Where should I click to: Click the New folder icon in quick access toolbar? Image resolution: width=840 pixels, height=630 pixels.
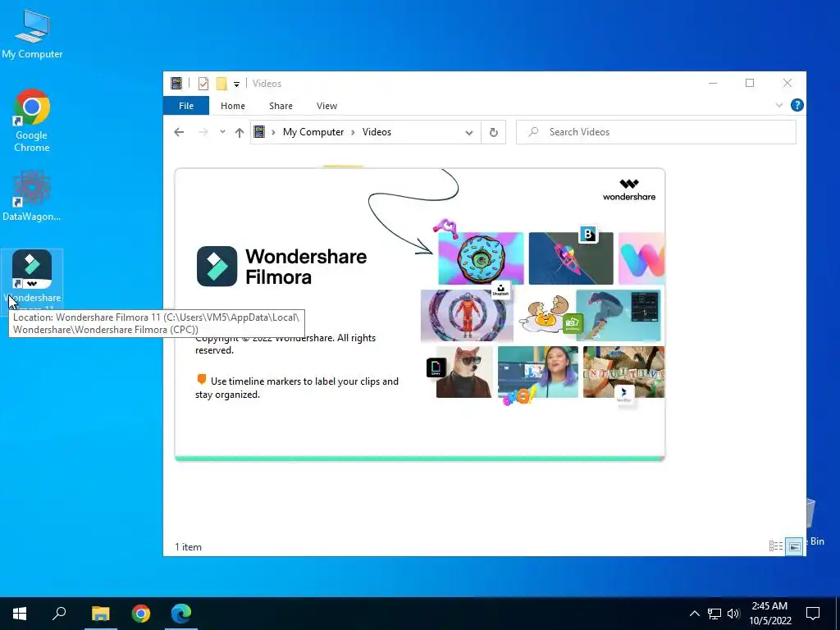coord(221,84)
